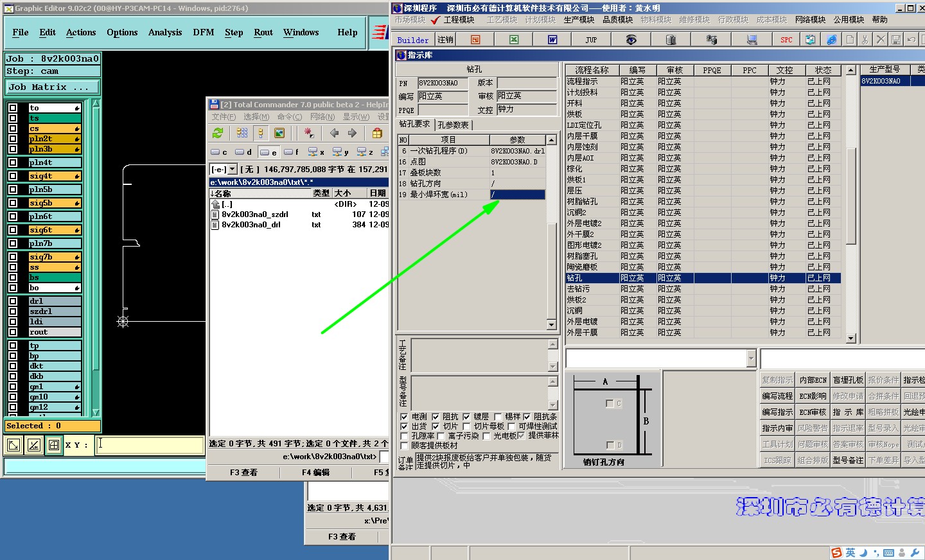925x560 pixels.
Task: Toggle the 电测 checkbox
Action: coord(404,417)
